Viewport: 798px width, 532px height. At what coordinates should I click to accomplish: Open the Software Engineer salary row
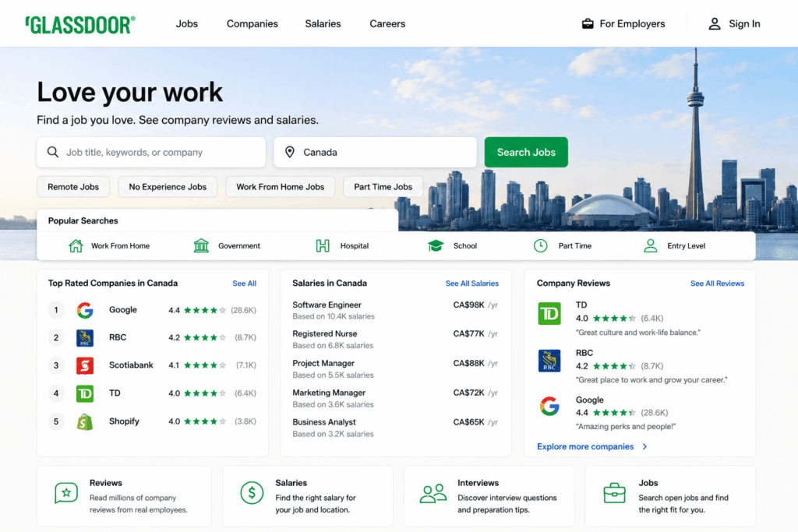click(x=395, y=310)
